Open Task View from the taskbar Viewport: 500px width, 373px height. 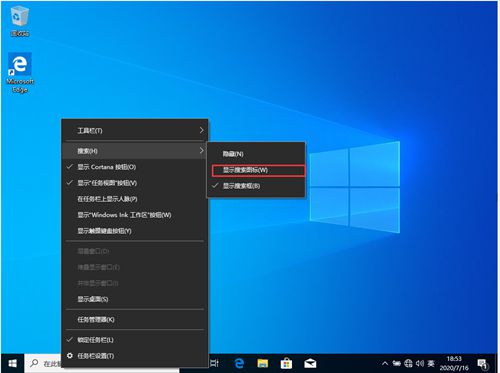coord(215,363)
